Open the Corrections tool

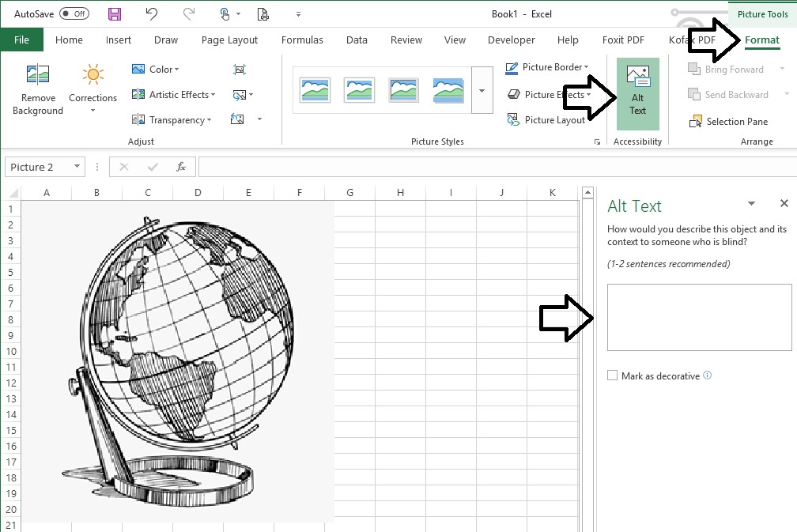[93, 87]
